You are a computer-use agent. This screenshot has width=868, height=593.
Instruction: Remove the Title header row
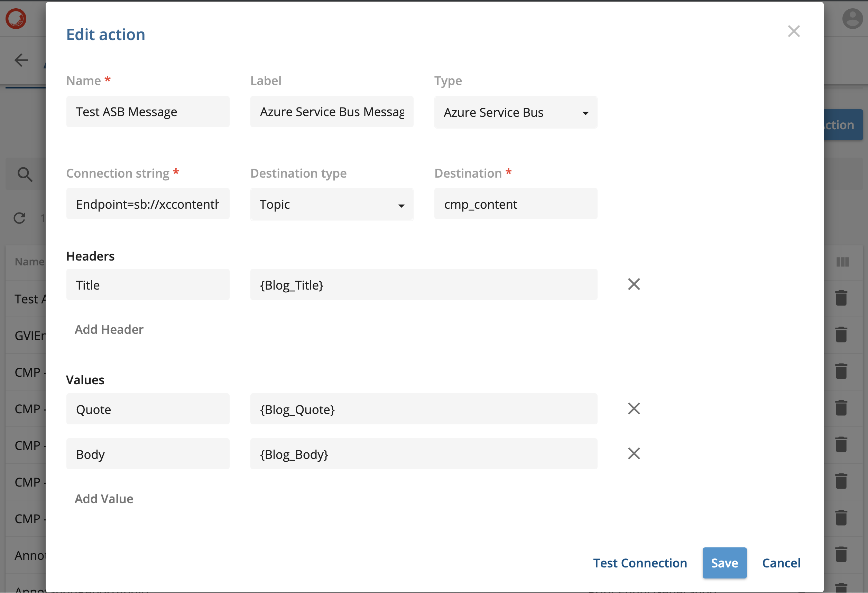point(634,284)
